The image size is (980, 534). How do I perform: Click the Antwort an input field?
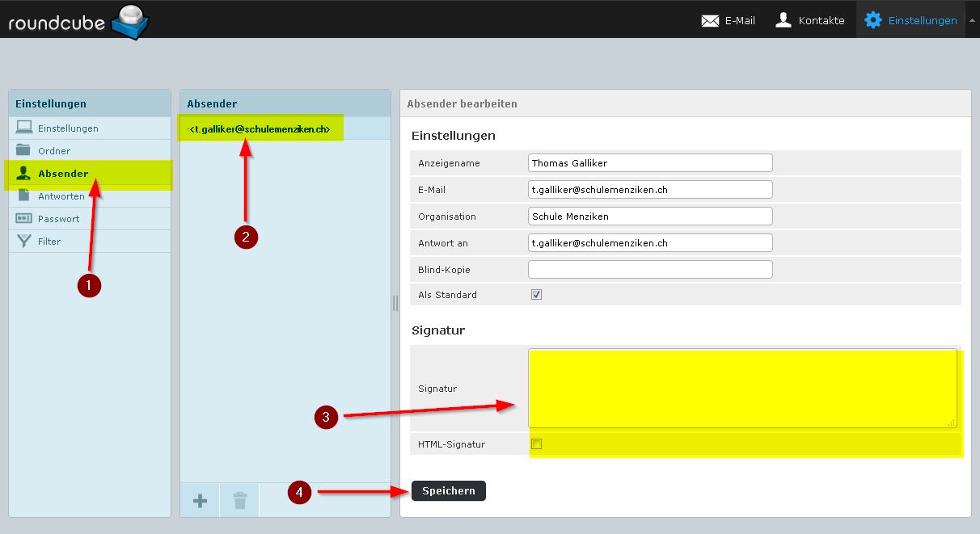(650, 242)
